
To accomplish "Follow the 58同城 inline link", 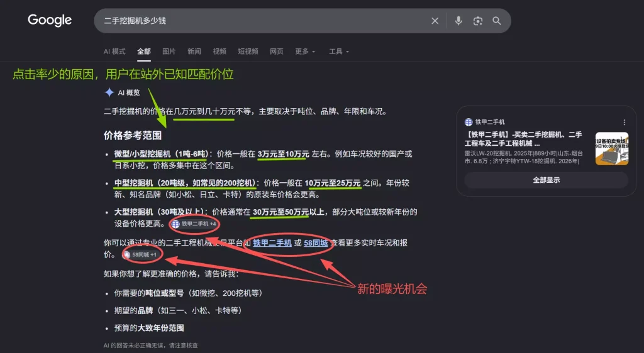I will [x=316, y=243].
